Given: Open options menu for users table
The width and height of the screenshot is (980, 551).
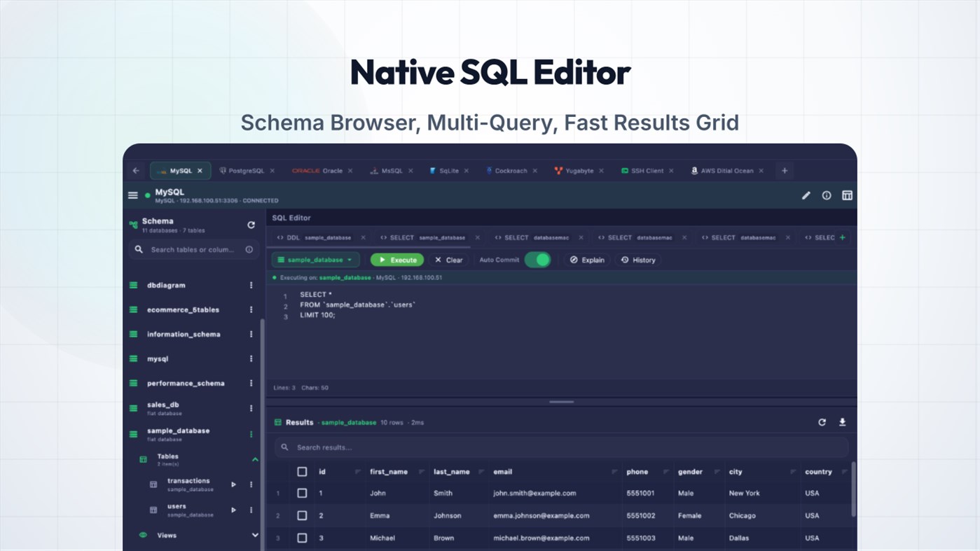Looking at the screenshot, I should pyautogui.click(x=251, y=510).
